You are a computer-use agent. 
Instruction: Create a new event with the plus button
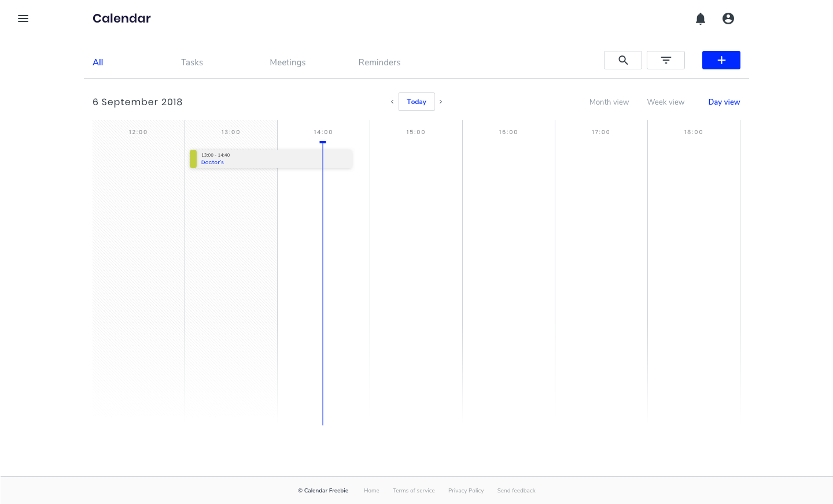721,60
